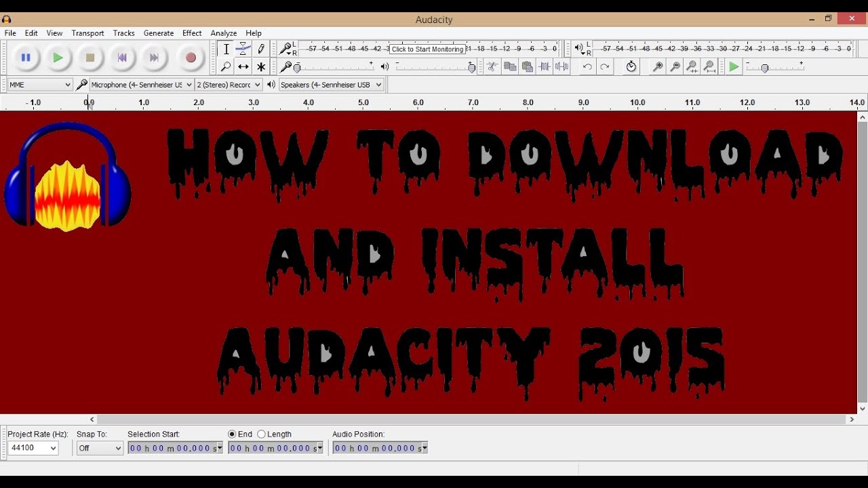This screenshot has height=488, width=868.
Task: Open the Microphone recording device dropdown
Action: pyautogui.click(x=141, y=85)
